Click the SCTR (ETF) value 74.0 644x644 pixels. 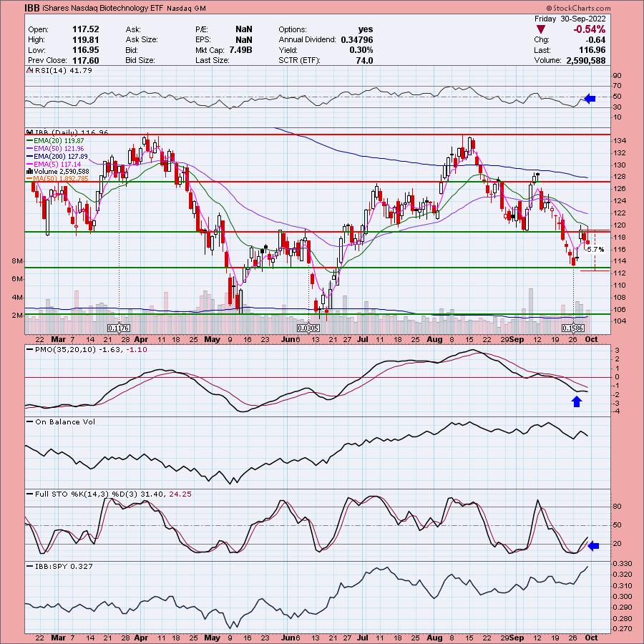point(365,60)
